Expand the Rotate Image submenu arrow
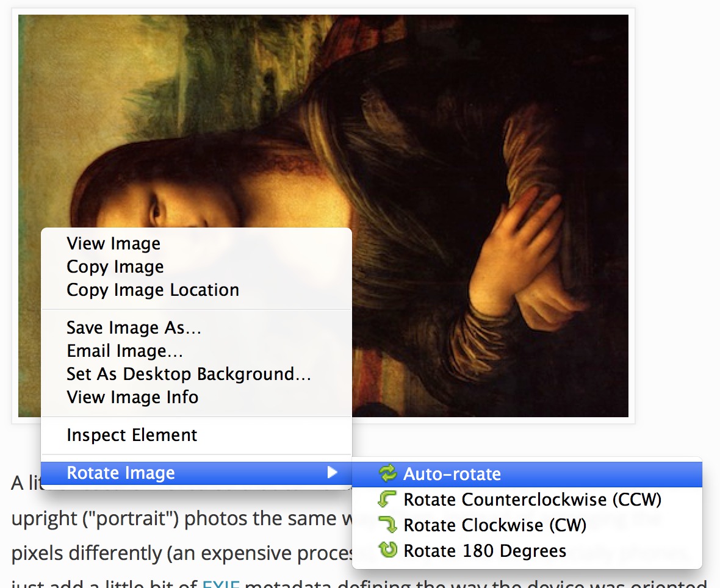The height and width of the screenshot is (588, 720). pyautogui.click(x=334, y=472)
